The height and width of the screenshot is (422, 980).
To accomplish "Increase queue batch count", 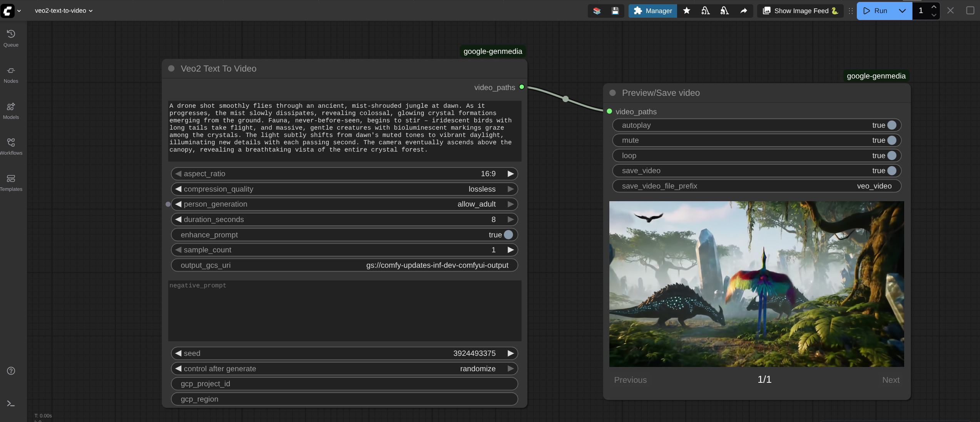I will pos(934,7).
